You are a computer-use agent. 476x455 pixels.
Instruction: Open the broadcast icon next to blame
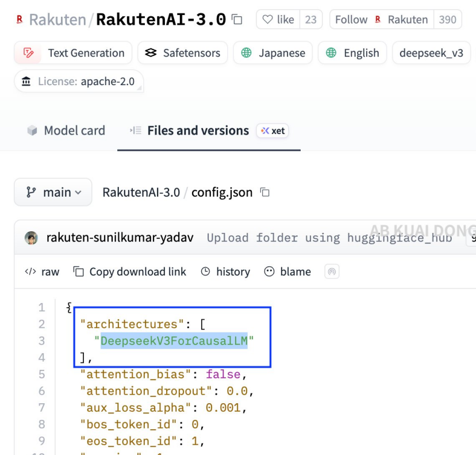tap(332, 272)
